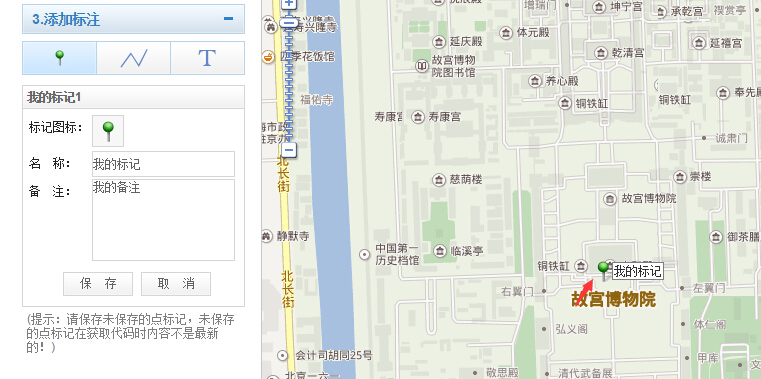Click the 养心殿 landmark icon
The width and height of the screenshot is (761, 379).
pyautogui.click(x=535, y=81)
